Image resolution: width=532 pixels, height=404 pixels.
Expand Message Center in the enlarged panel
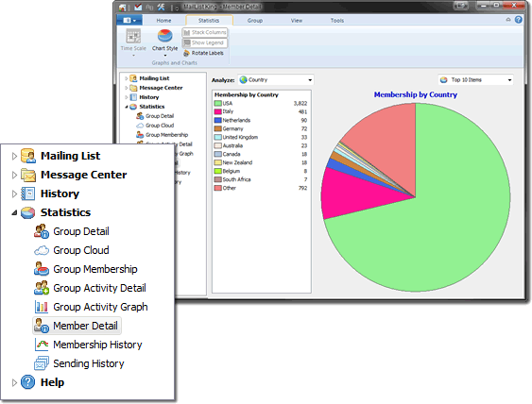coord(14,175)
